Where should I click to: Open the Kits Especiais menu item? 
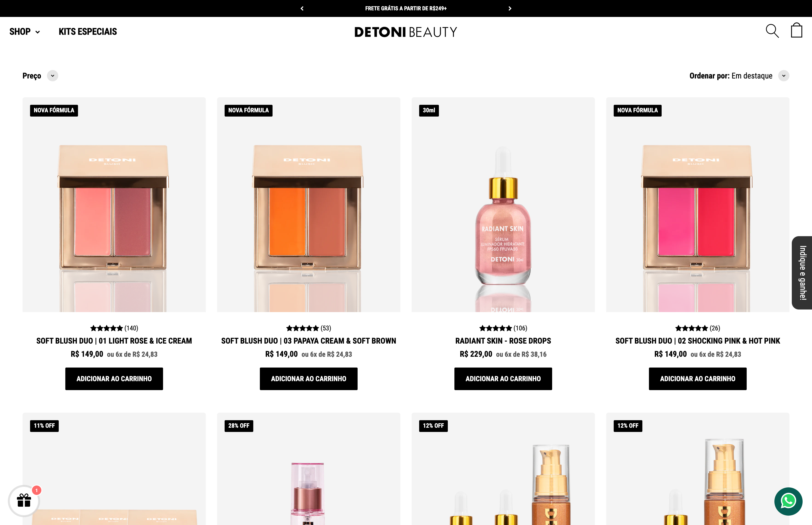[x=88, y=32]
